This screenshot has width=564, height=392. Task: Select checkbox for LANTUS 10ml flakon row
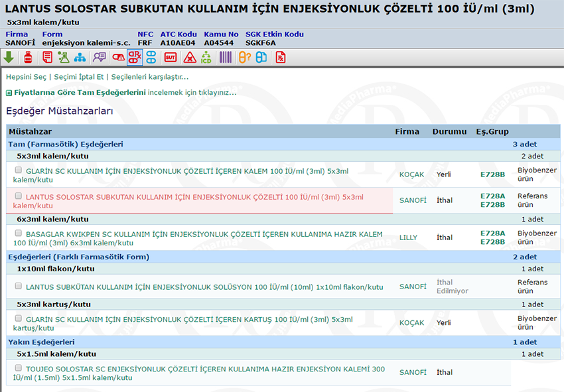(x=18, y=287)
